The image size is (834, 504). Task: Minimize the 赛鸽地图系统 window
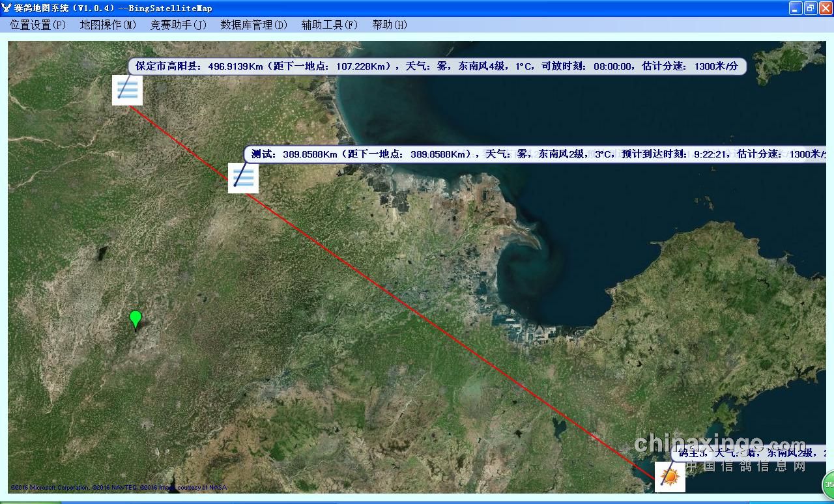796,8
